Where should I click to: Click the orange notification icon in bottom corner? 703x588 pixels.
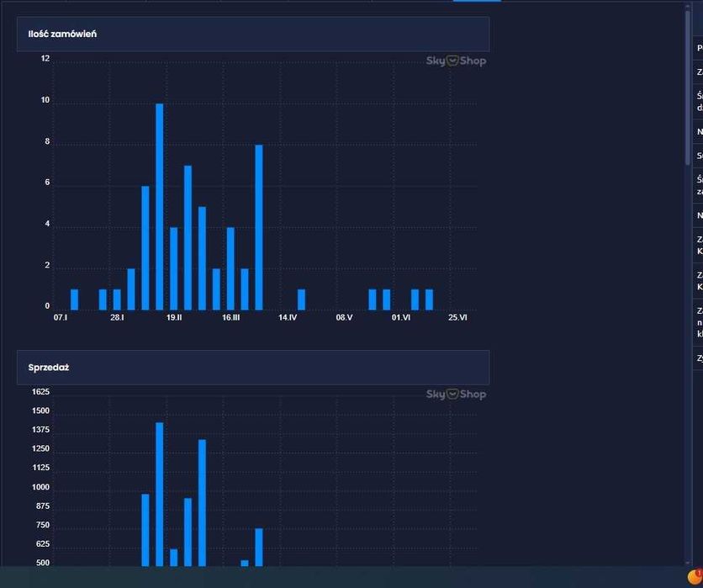(695, 576)
